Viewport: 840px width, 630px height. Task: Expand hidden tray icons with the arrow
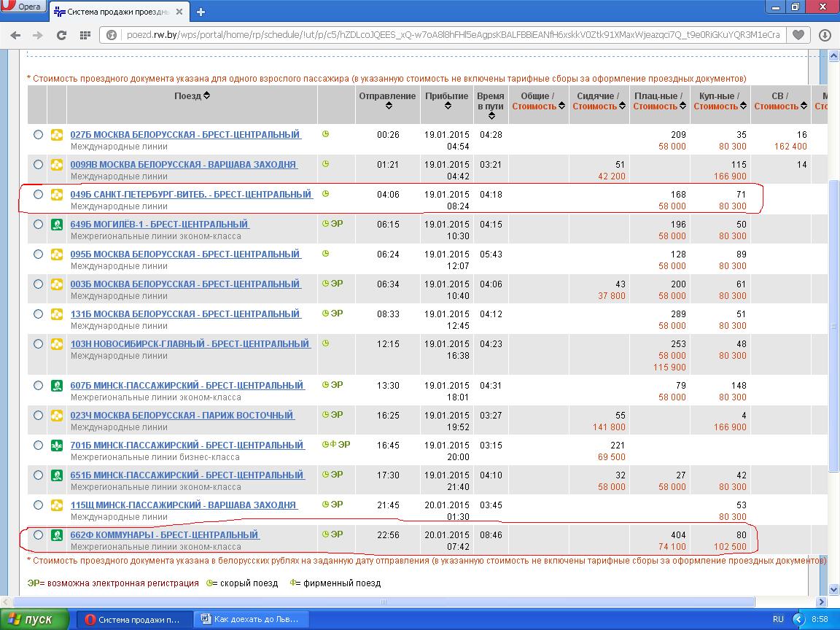click(x=798, y=619)
